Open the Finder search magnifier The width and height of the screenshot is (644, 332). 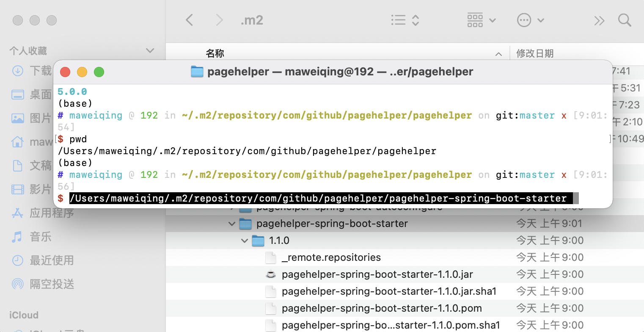625,20
